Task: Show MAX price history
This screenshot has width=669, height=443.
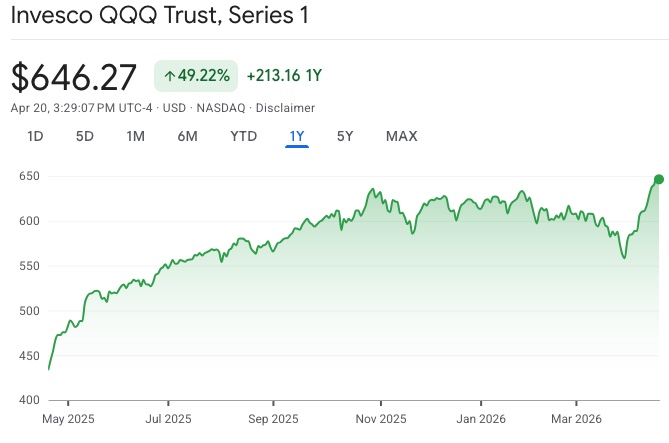Action: tap(401, 136)
